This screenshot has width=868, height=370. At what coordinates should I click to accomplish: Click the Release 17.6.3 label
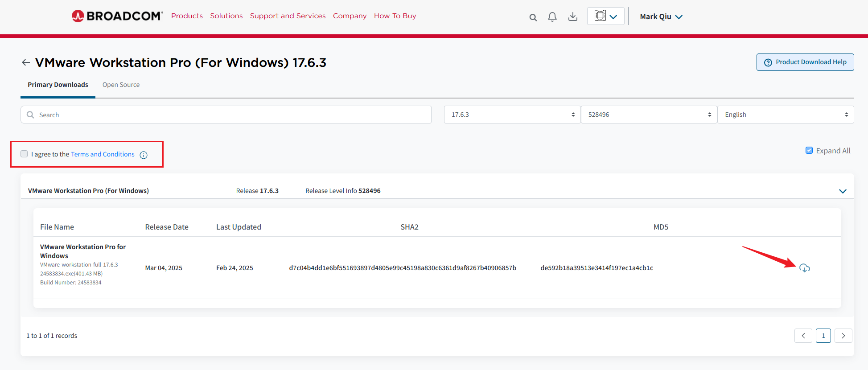257,191
